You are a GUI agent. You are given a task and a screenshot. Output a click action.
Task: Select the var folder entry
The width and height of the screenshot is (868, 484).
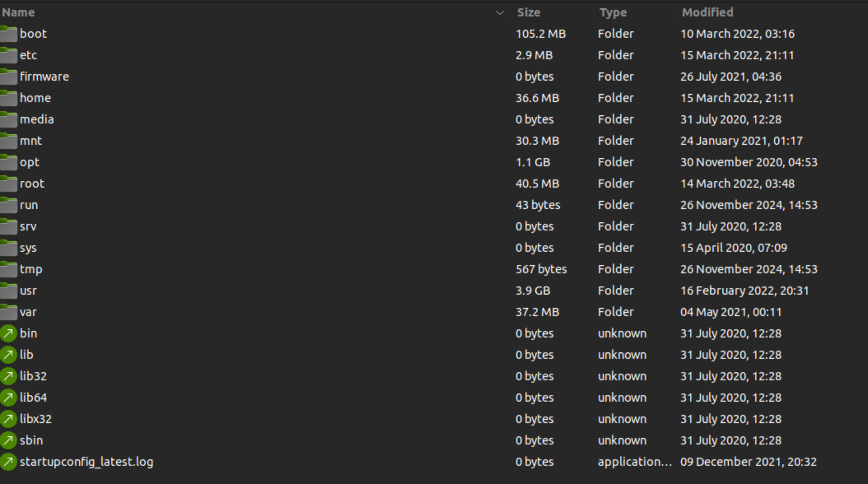pos(434,312)
